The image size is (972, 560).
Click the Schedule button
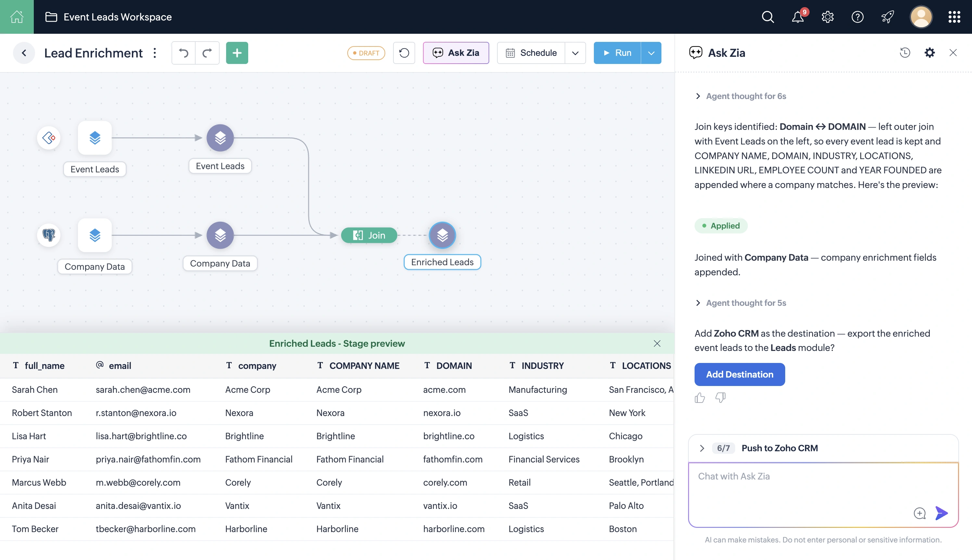[531, 53]
